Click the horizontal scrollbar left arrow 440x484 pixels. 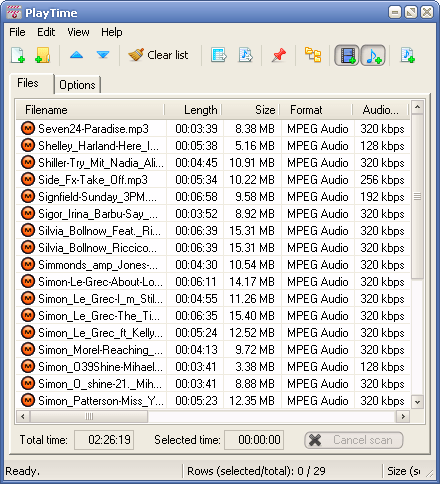[x=23, y=416]
